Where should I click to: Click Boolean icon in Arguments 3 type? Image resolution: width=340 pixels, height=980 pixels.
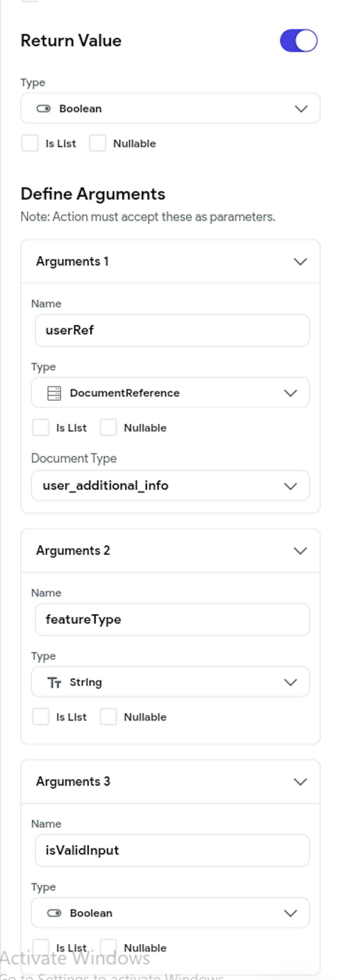54,913
